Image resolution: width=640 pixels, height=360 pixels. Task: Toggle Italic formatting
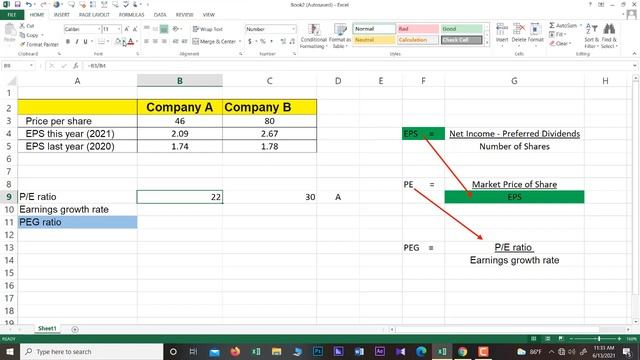pos(77,41)
